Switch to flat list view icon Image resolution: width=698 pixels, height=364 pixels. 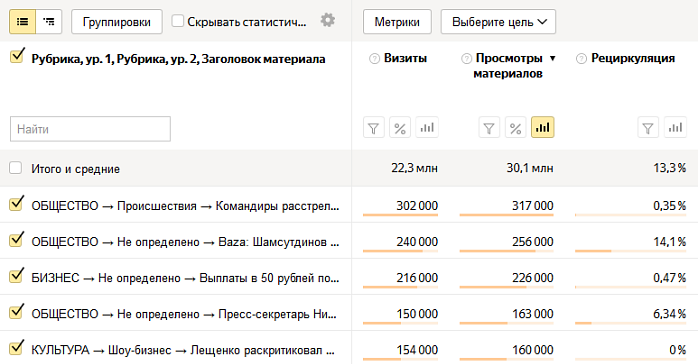pyautogui.click(x=22, y=22)
